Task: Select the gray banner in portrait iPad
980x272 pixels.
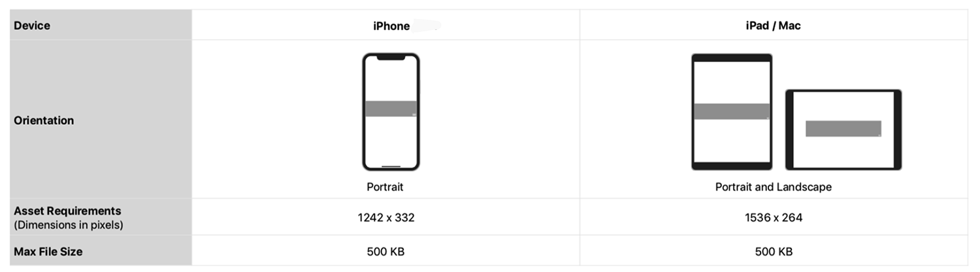Action: click(x=732, y=111)
